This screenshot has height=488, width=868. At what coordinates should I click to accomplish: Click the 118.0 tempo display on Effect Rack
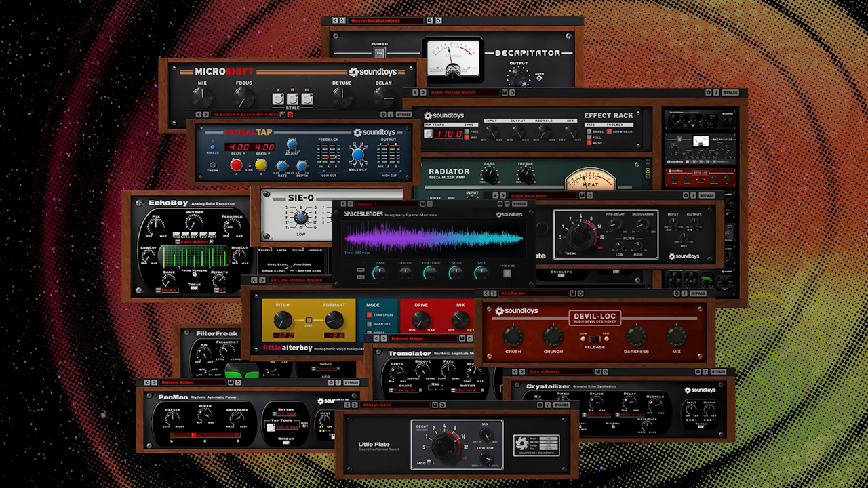450,134
